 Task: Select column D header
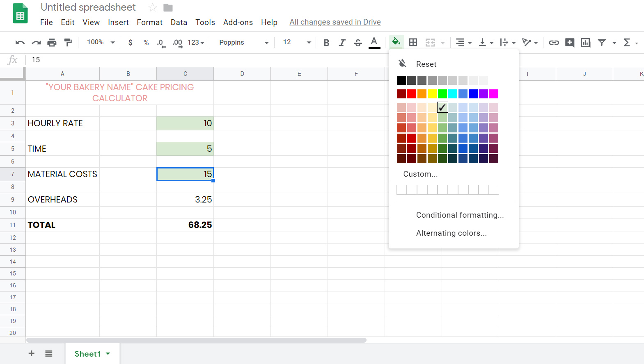coord(242,74)
